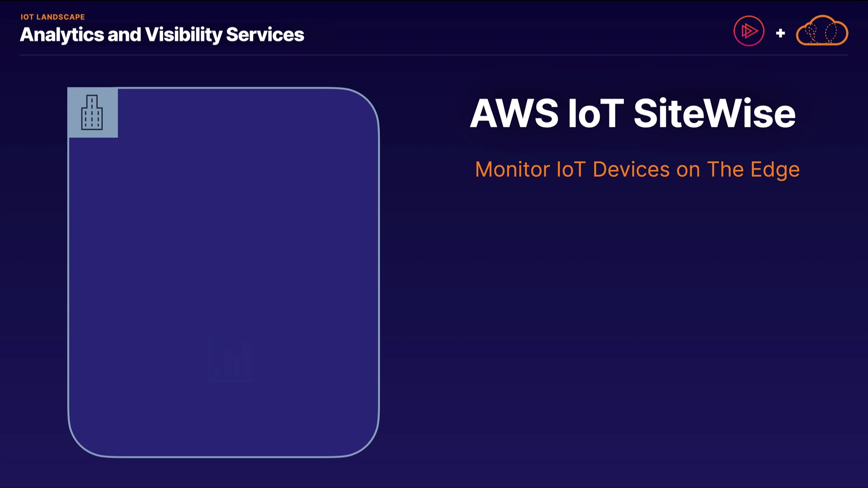Click AWS in the white heading
This screenshot has width=868, height=488.
coord(514,113)
